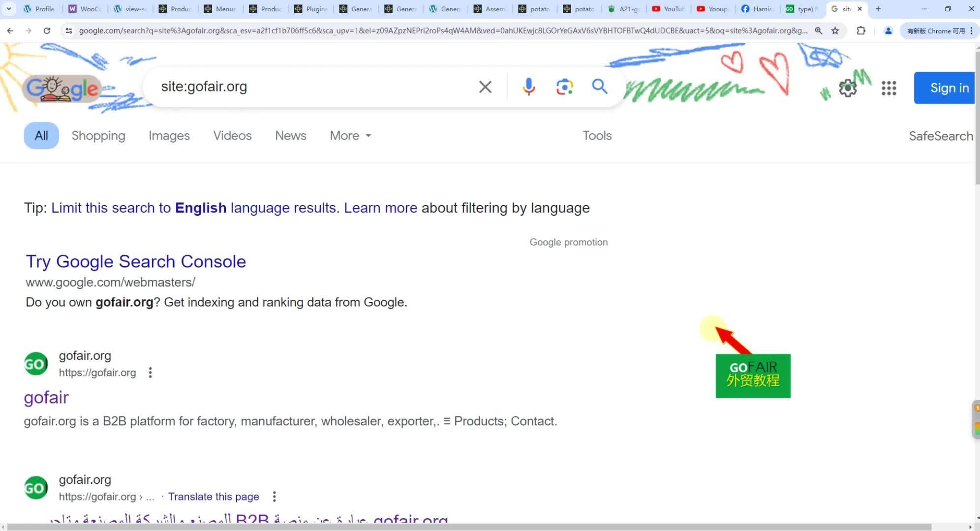Click the magnifier search button
The width and height of the screenshot is (980, 531).
[599, 87]
